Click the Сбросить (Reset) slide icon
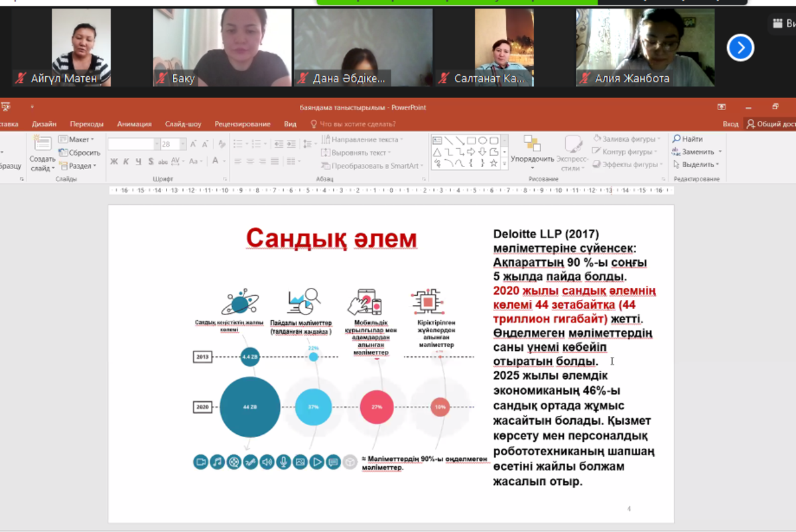 click(64, 153)
